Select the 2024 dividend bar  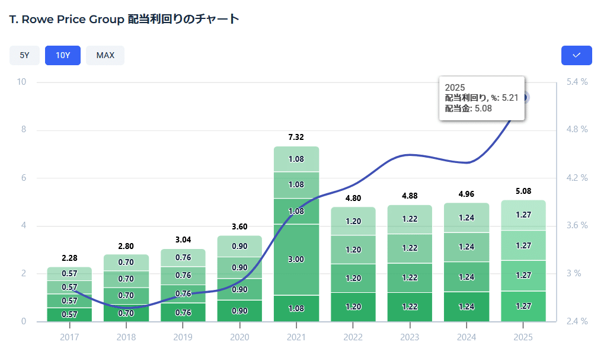[x=467, y=263]
